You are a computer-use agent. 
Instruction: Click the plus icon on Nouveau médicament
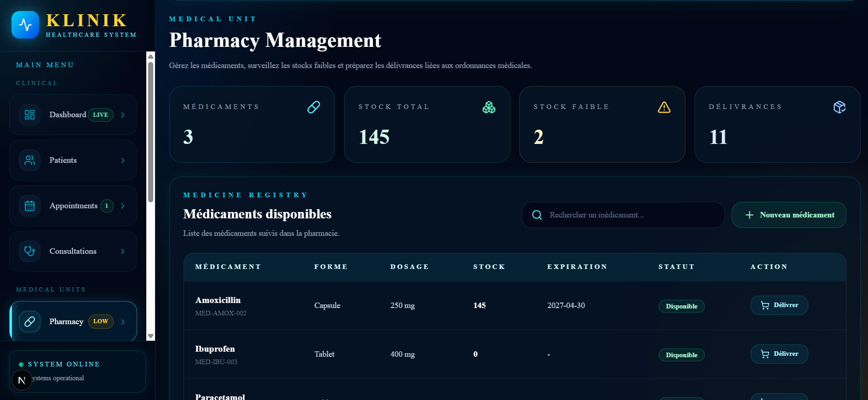click(749, 215)
